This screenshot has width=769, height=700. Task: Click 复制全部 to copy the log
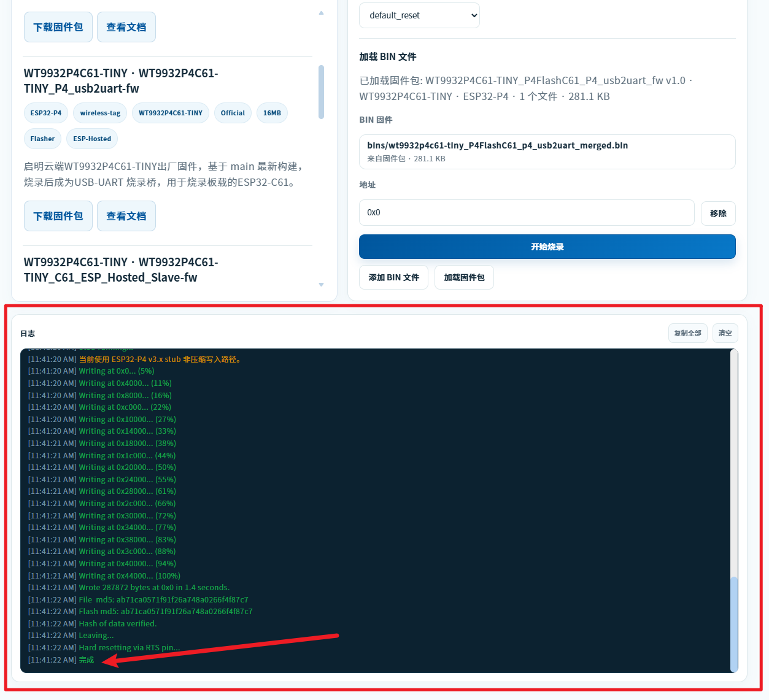click(687, 333)
